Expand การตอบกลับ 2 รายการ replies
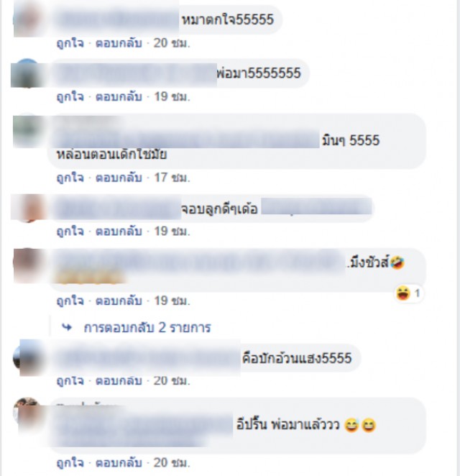The height and width of the screenshot is (476, 460). coord(147,328)
